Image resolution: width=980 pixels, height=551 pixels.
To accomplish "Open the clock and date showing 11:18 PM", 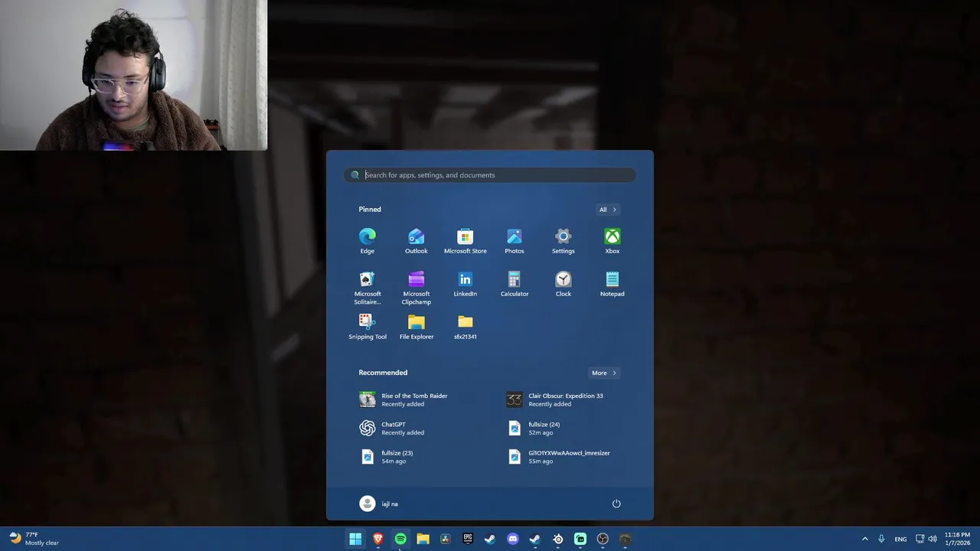I will click(x=957, y=539).
